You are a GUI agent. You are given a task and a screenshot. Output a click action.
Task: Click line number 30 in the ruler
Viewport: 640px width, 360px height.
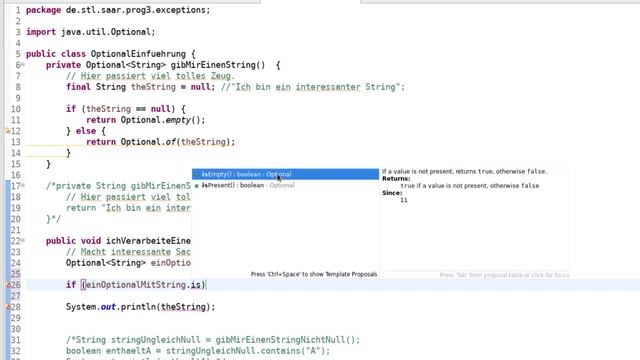click(x=16, y=329)
